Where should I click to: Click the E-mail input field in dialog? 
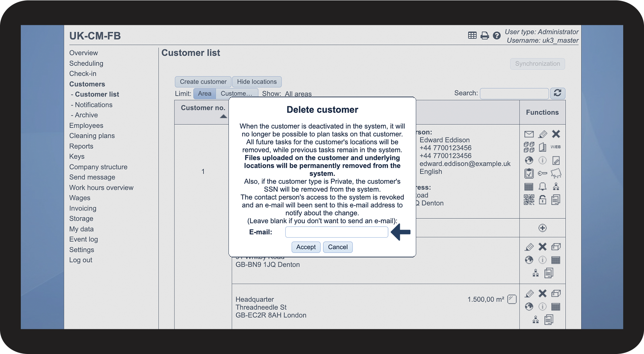pyautogui.click(x=336, y=232)
